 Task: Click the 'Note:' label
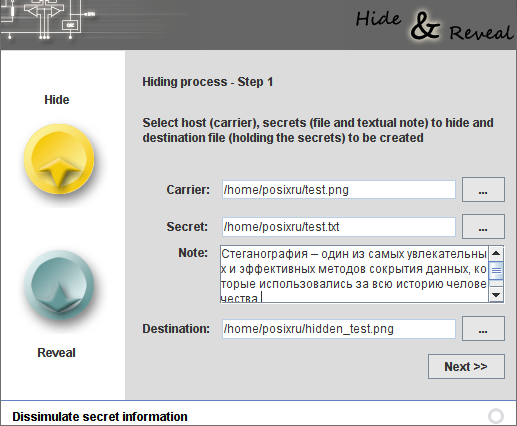(193, 253)
